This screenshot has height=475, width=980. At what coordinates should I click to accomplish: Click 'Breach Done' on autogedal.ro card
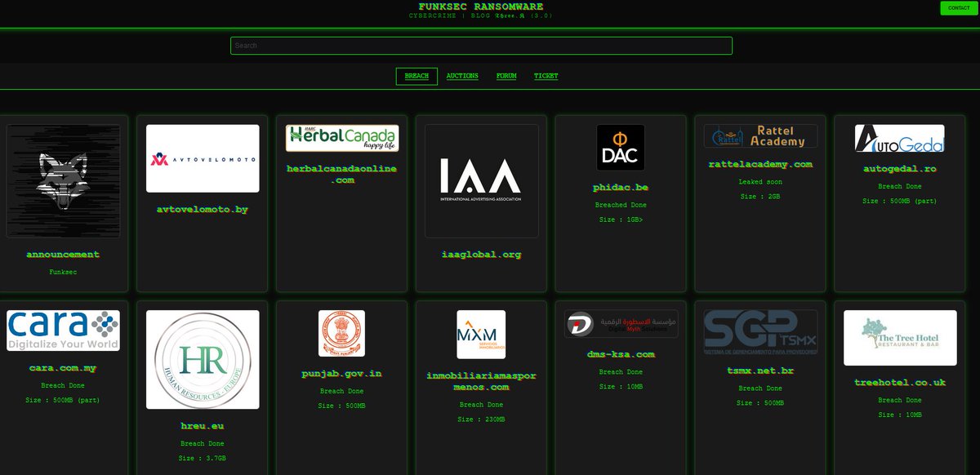pos(900,187)
